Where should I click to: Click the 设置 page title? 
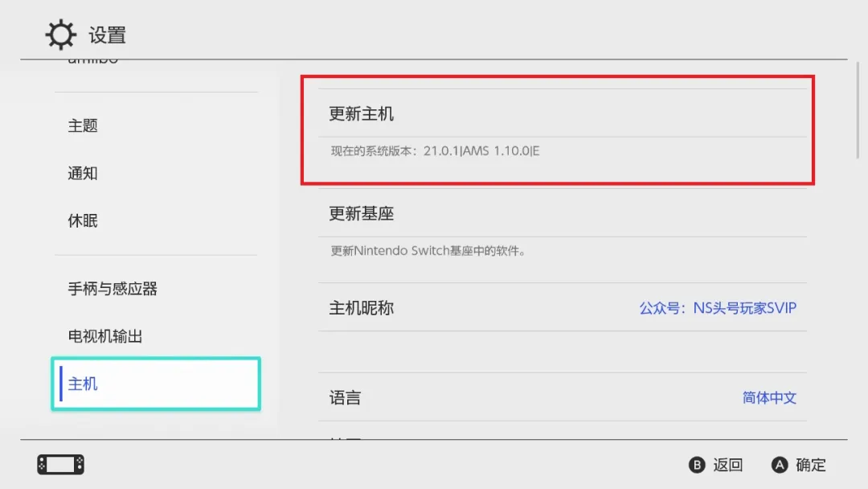[x=107, y=35]
